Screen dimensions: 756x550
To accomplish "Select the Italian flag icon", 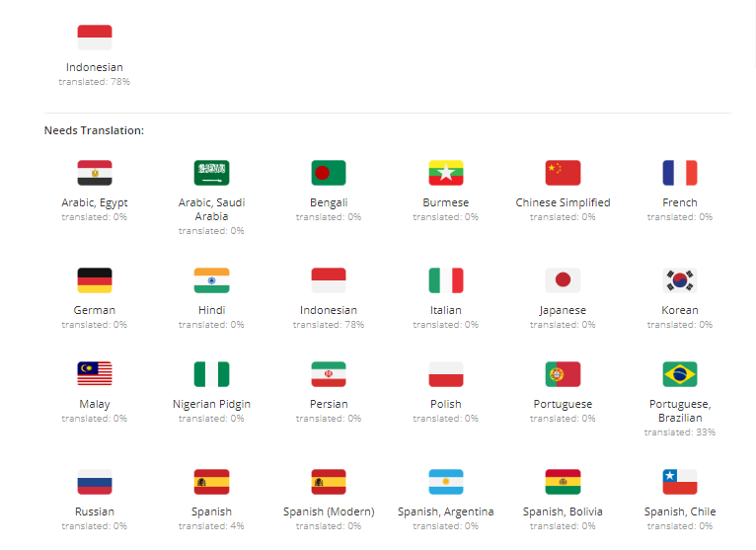I will pos(446,280).
